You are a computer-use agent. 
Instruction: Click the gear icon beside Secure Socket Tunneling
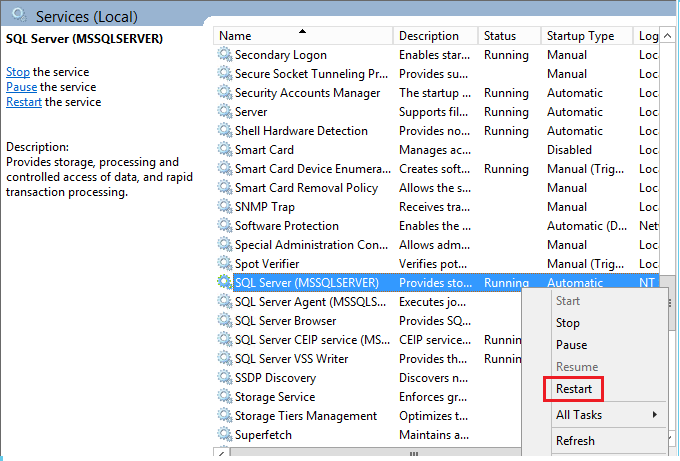tap(225, 74)
